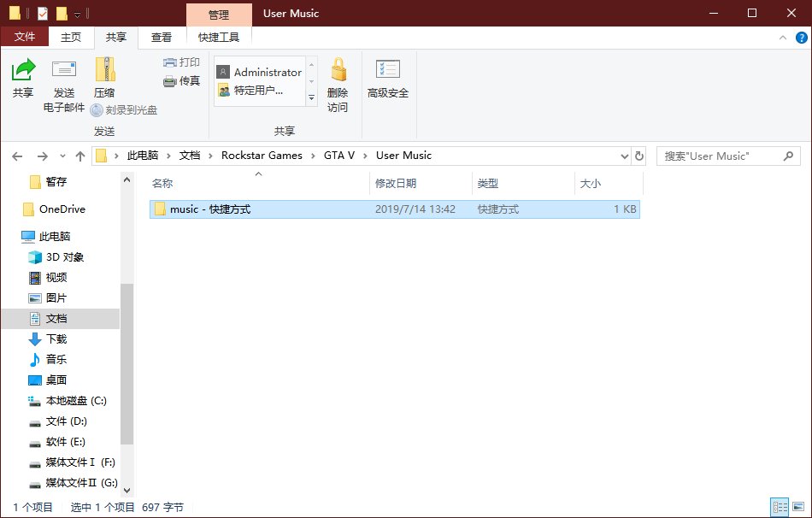This screenshot has width=812, height=518.
Task: Click the padlock Remove Access icon
Action: point(338,70)
